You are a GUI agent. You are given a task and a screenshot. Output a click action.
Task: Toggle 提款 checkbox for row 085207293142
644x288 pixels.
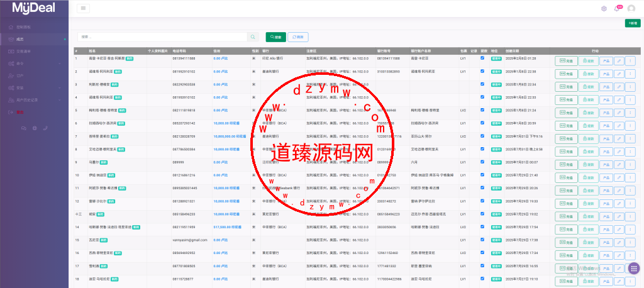point(482,123)
